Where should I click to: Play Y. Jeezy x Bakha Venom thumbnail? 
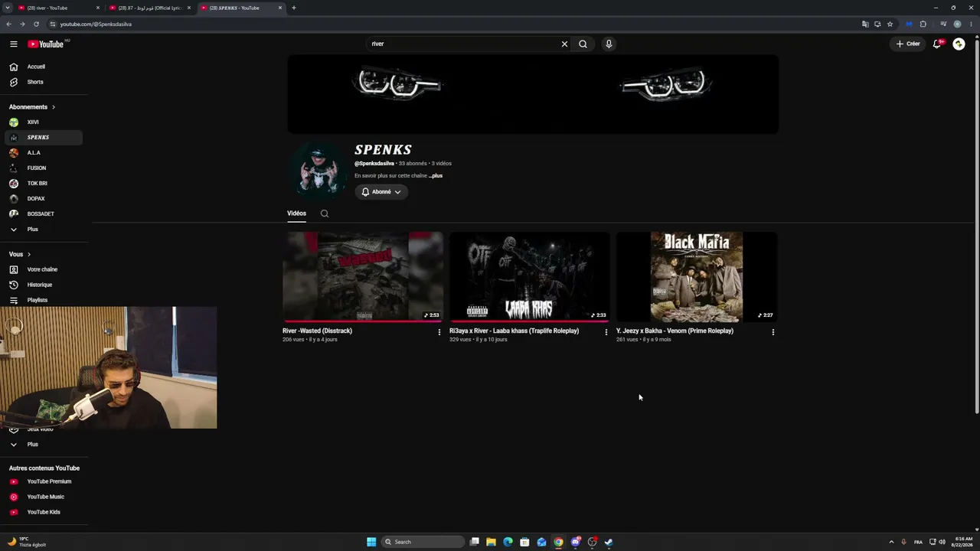(x=697, y=277)
